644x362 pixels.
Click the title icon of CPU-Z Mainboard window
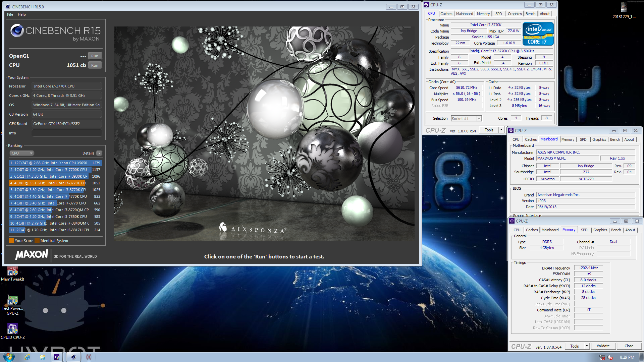[511, 130]
